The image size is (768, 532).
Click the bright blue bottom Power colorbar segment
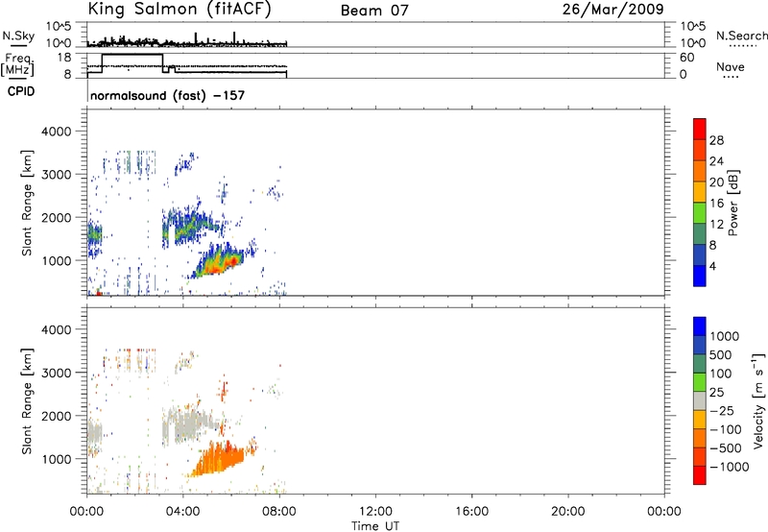(x=700, y=276)
